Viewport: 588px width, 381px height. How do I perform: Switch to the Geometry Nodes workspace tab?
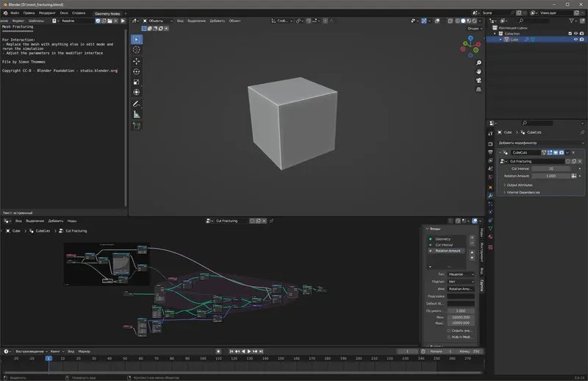click(107, 13)
